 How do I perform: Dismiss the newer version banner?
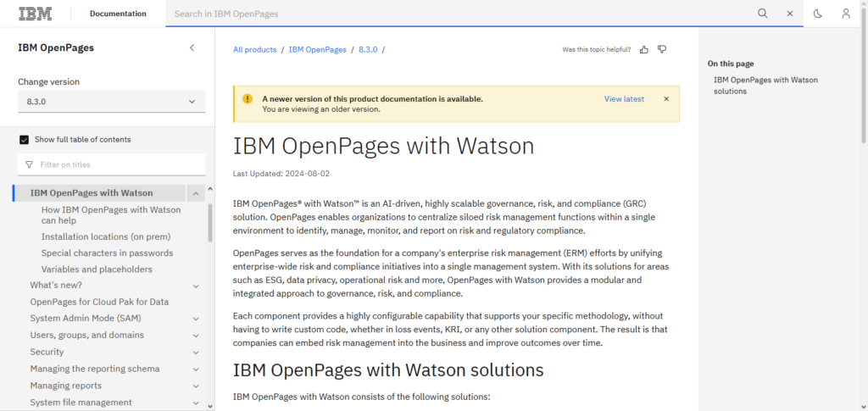click(666, 99)
